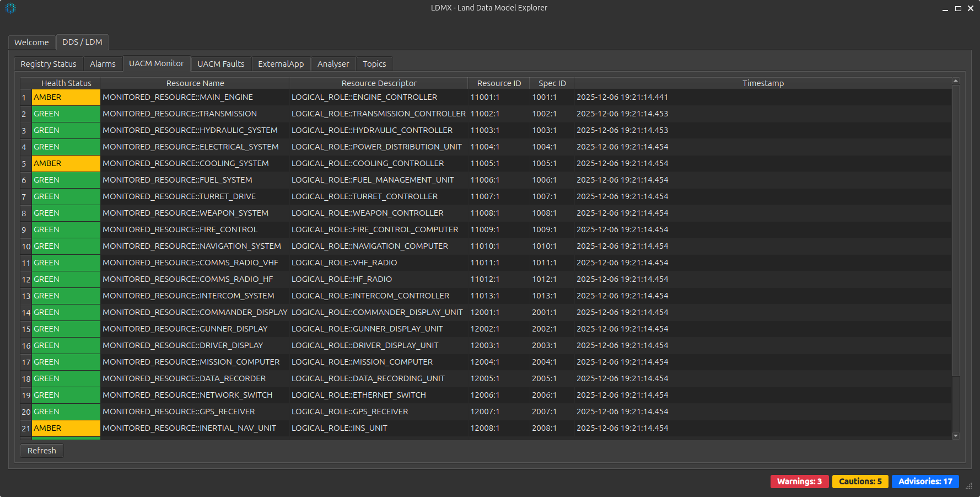Viewport: 980px width, 497px height.
Task: Click the Cautions: 5 status badge
Action: click(x=860, y=481)
